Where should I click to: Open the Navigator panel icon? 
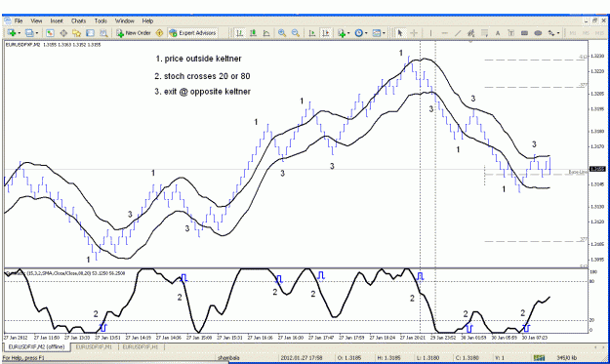coord(77,33)
